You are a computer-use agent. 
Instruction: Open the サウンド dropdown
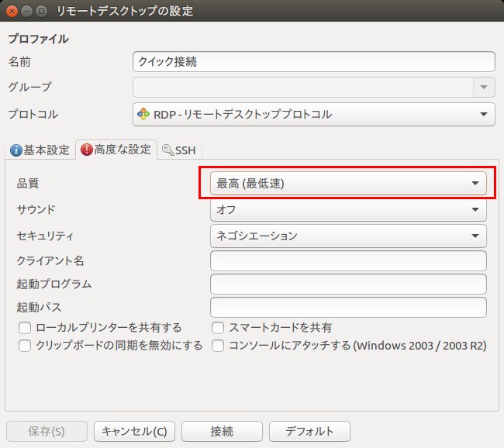348,209
